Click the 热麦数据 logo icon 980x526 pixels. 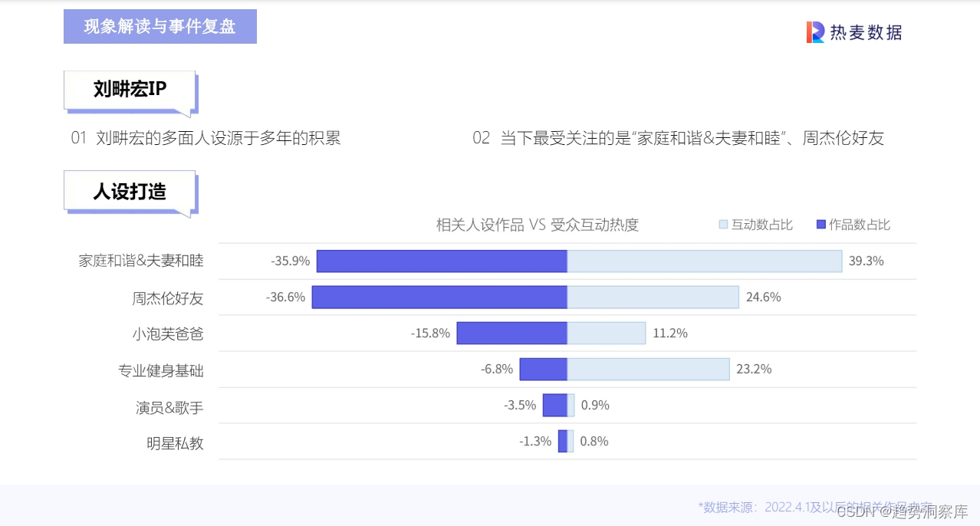coord(815,32)
